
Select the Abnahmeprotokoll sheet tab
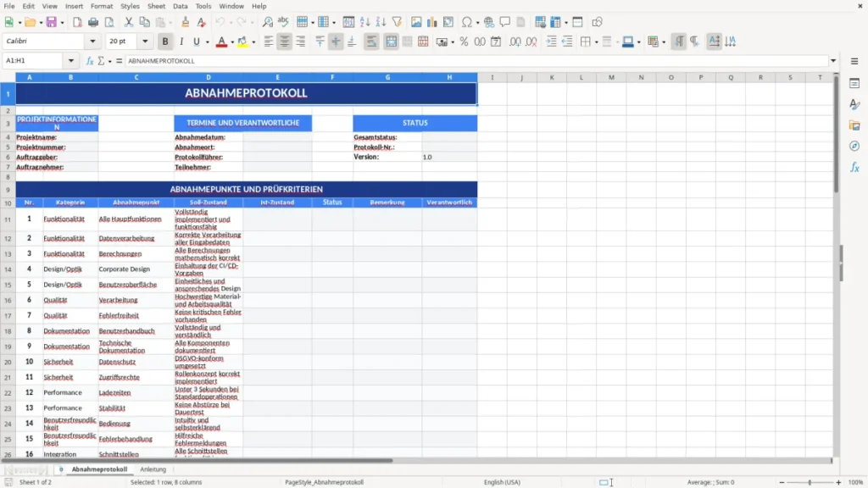point(99,469)
